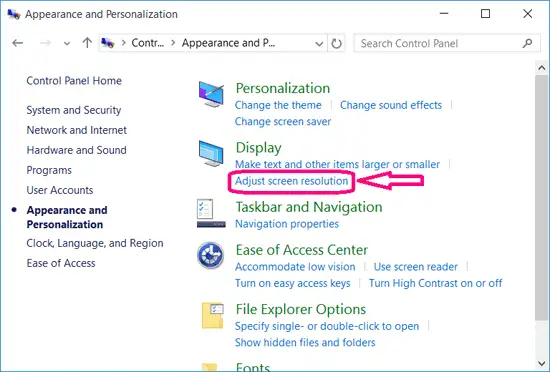This screenshot has height=372, width=550.
Task: Click the Personalization monitor icon
Action: pyautogui.click(x=211, y=94)
